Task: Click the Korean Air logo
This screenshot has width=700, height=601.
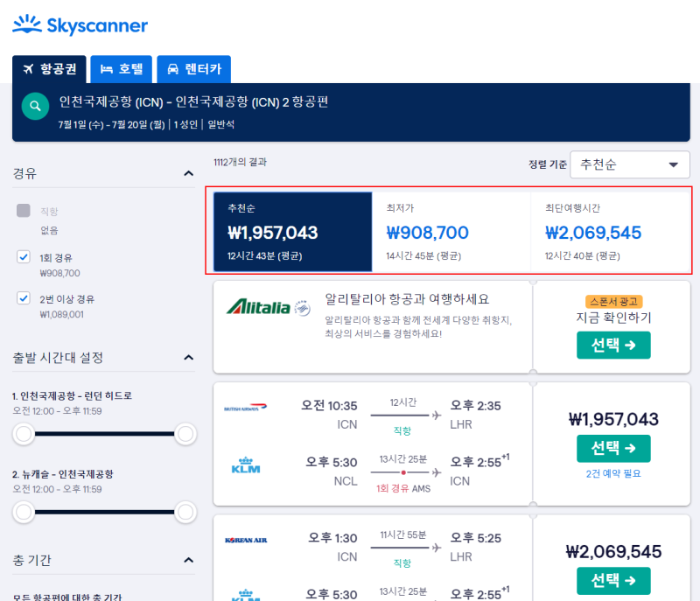Action: coord(246,540)
